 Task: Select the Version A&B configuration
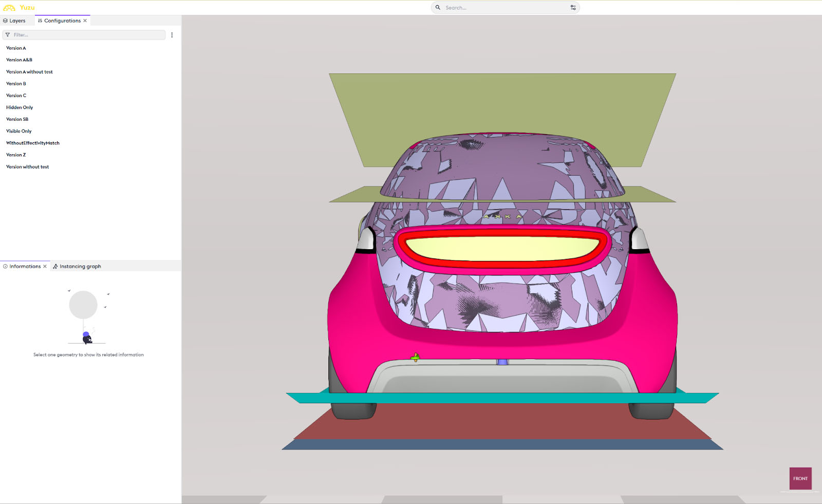19,60
